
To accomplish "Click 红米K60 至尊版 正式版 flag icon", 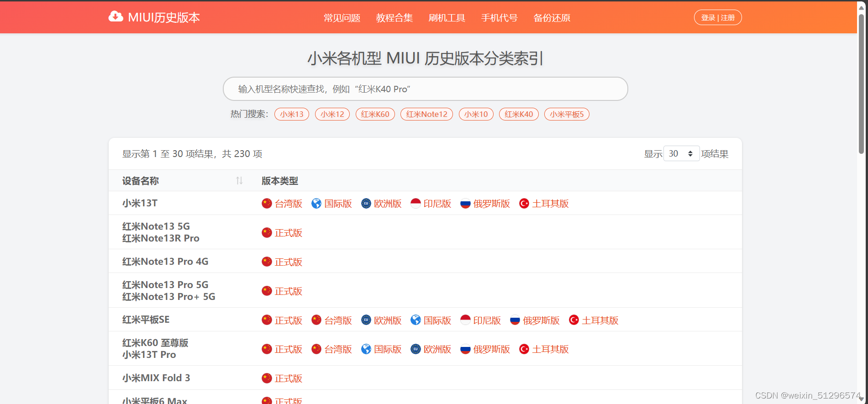I will 267,349.
